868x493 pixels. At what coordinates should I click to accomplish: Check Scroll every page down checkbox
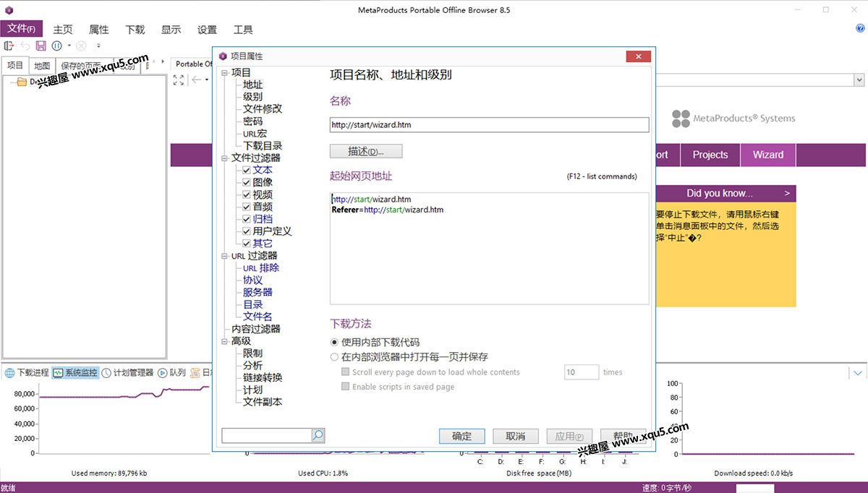click(346, 372)
